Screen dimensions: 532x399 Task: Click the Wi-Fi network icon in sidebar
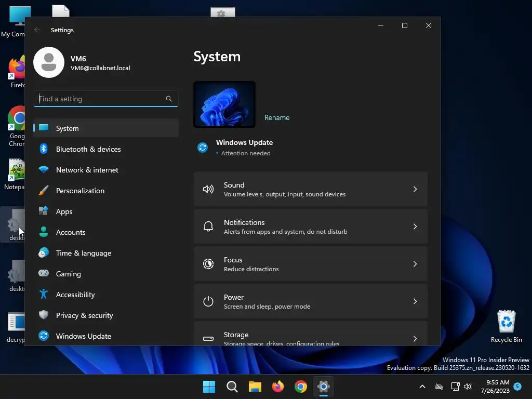[44, 169]
